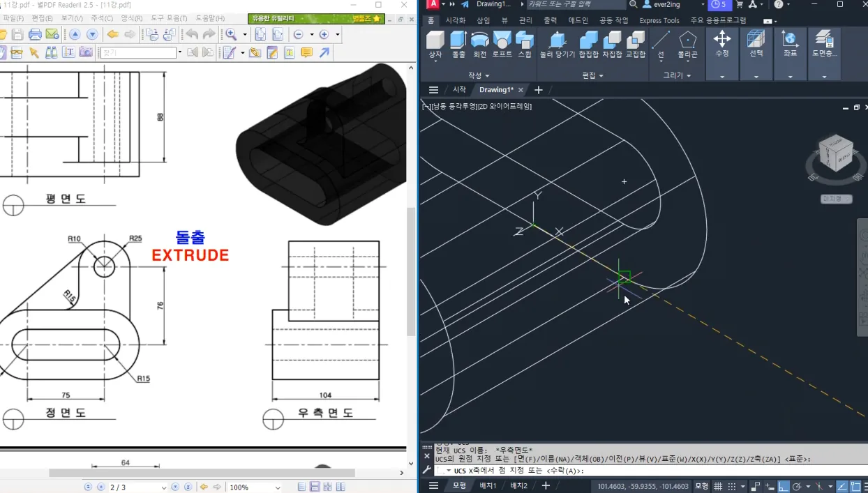Choose the snapshot camera tool in PDF reader
The image size is (868, 493).
[86, 52]
